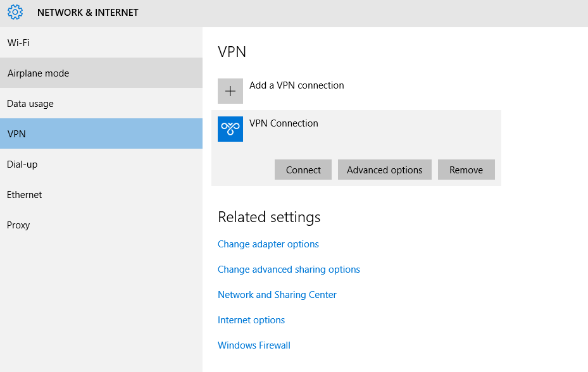Click the Add a VPN connection label

(x=297, y=85)
